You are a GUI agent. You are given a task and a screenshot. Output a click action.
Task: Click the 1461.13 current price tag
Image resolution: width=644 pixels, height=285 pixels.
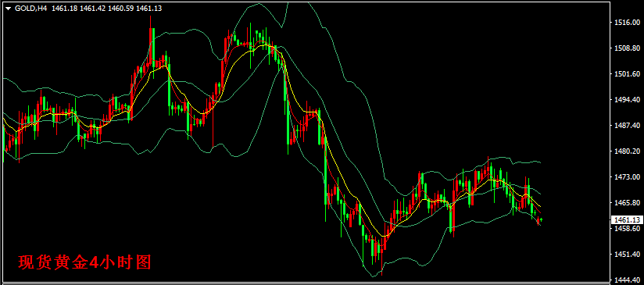coord(627,220)
